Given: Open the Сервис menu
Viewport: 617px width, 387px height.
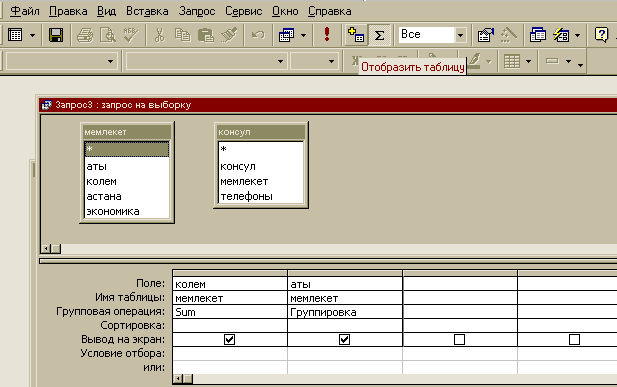Looking at the screenshot, I should [x=244, y=11].
